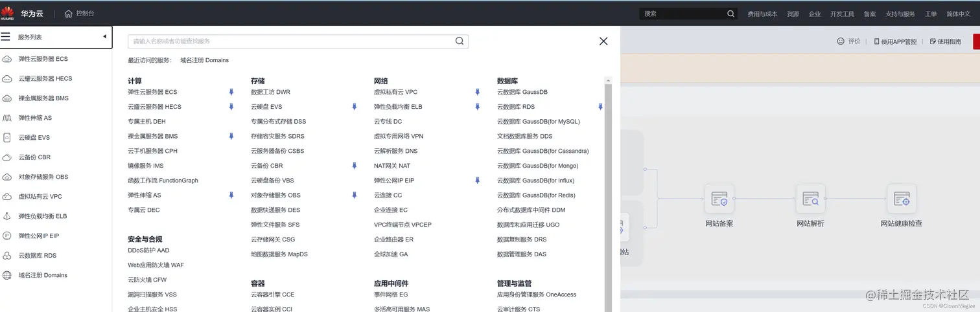Image resolution: width=980 pixels, height=312 pixels.
Task: Click the 域名注册 Domains globe icon
Action: pos(7,275)
